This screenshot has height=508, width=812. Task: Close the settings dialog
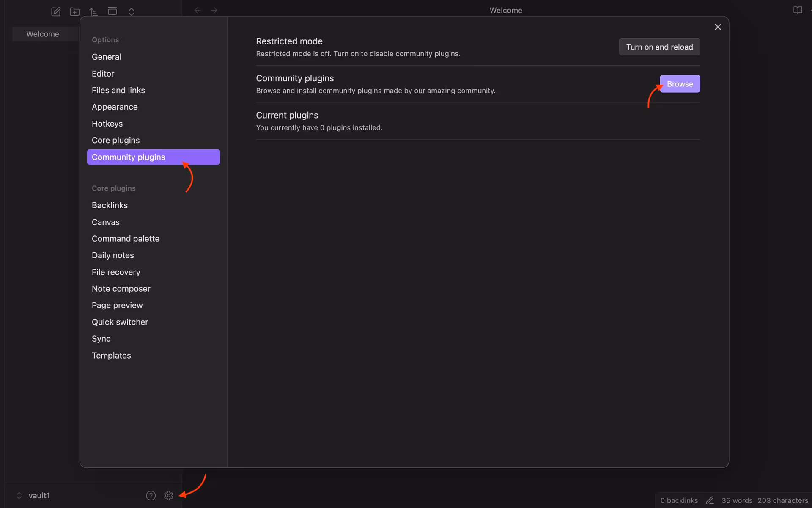718,27
